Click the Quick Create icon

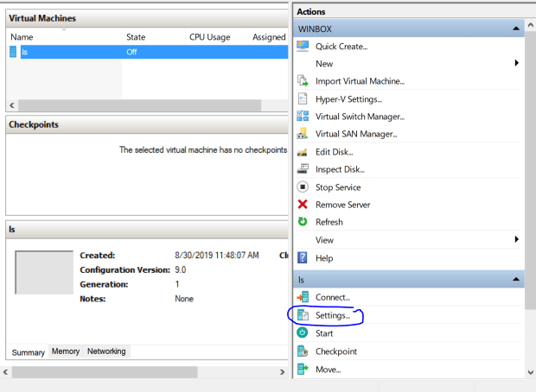(303, 46)
